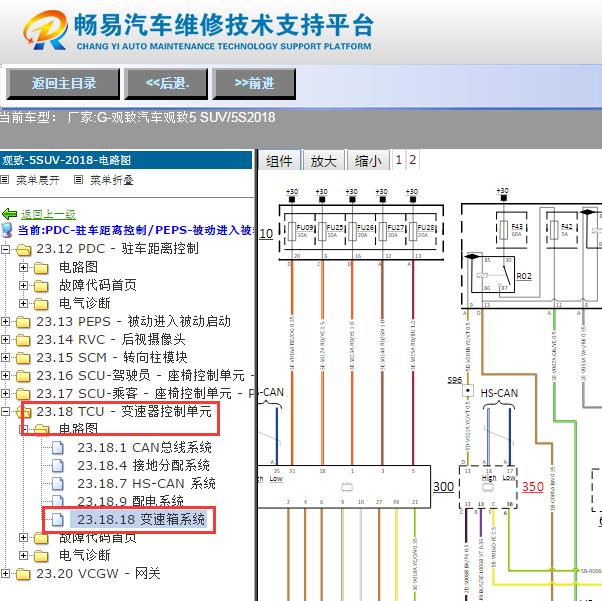The width and height of the screenshot is (602, 601).
Task: Click the 23.13 PEPS folder icon
Action: (x=23, y=322)
